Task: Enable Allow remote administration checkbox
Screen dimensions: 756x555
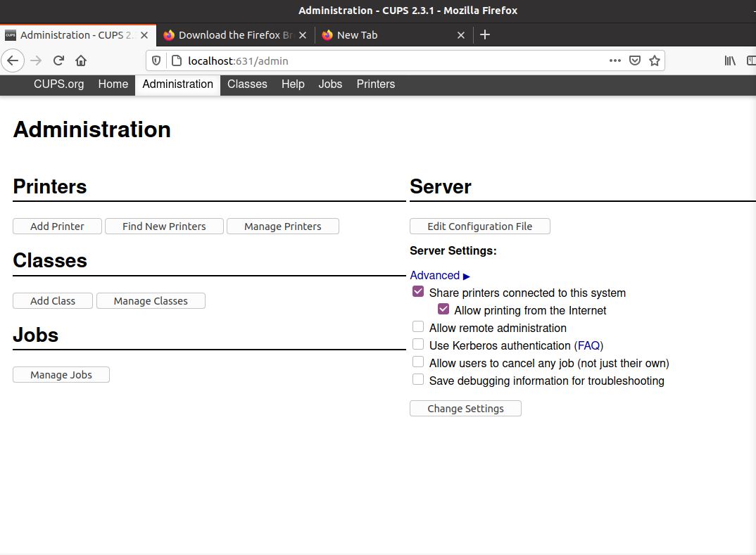Action: click(x=418, y=327)
